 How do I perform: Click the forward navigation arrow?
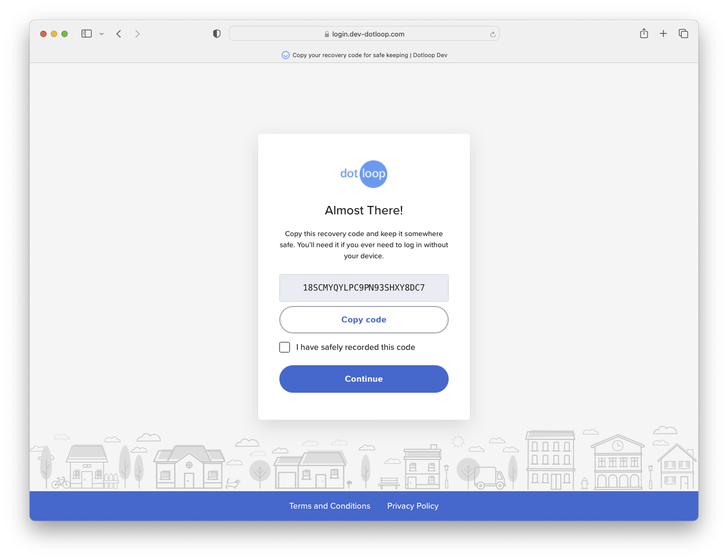tap(137, 33)
